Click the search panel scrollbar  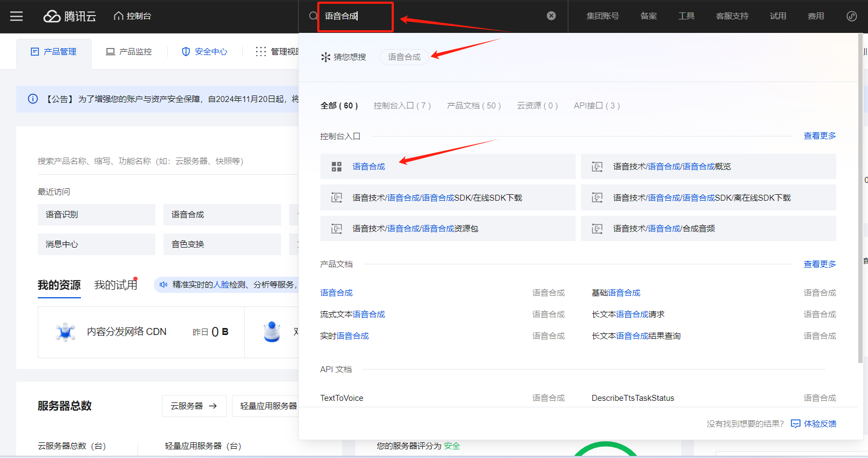[860, 199]
